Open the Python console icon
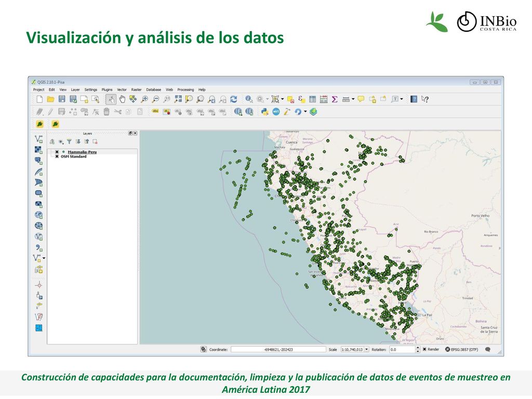This screenshot has height=399, width=532. 264,112
